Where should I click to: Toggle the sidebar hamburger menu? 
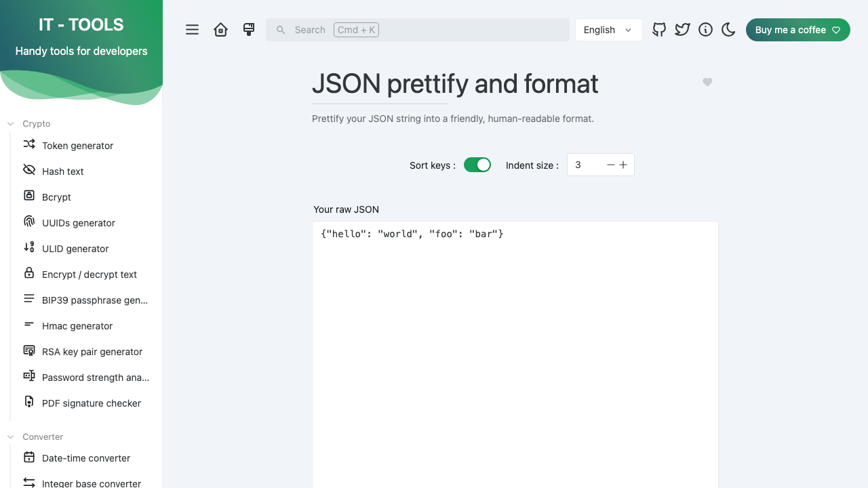click(x=193, y=30)
